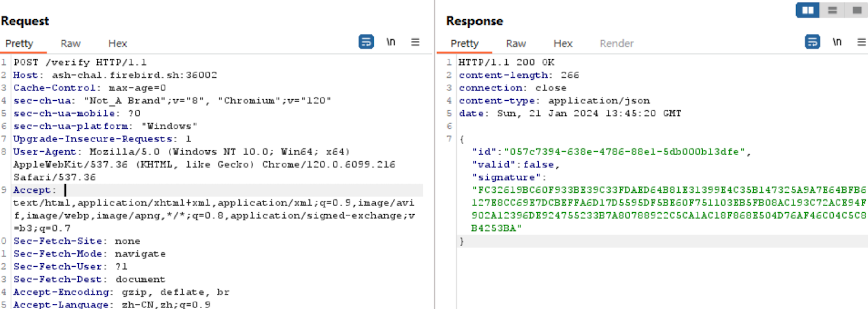Select the Pretty tab in Response panel
Image resolution: width=868 pixels, height=309 pixels.
(x=464, y=44)
